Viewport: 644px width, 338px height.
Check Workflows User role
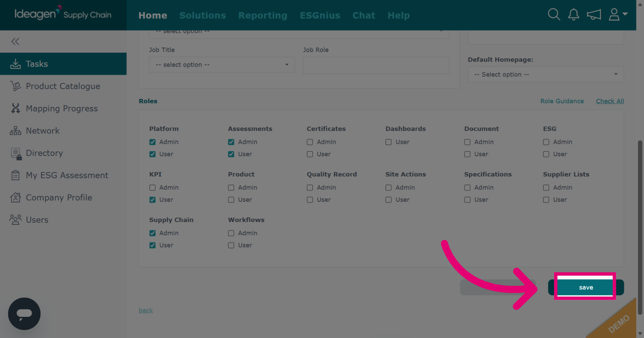coord(231,245)
